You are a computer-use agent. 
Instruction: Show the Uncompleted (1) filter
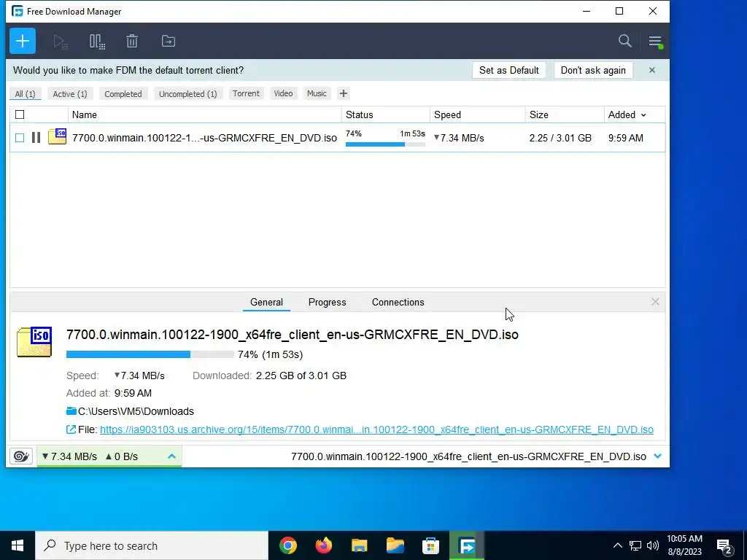pos(188,94)
